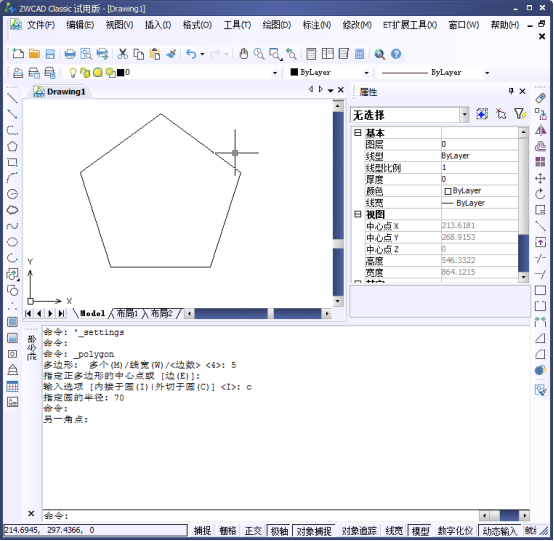Click the Help question mark icon
Viewport: 554px width, 541px height.
[396, 54]
